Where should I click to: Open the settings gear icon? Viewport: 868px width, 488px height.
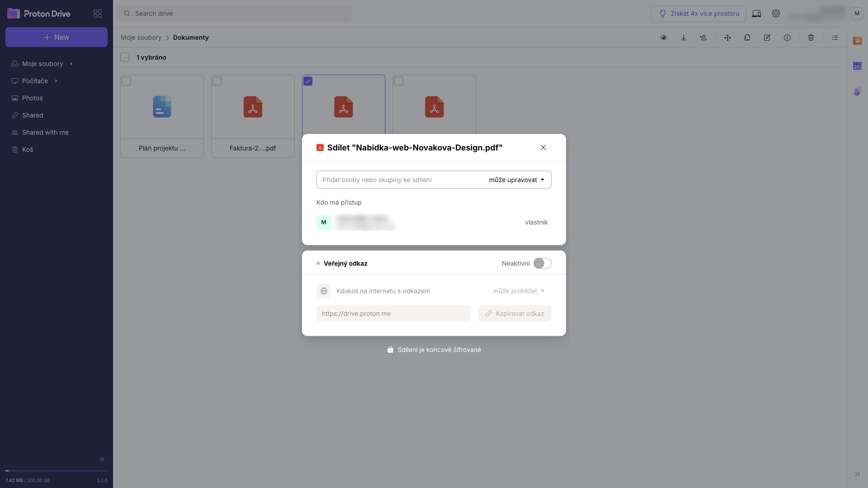pyautogui.click(x=776, y=14)
